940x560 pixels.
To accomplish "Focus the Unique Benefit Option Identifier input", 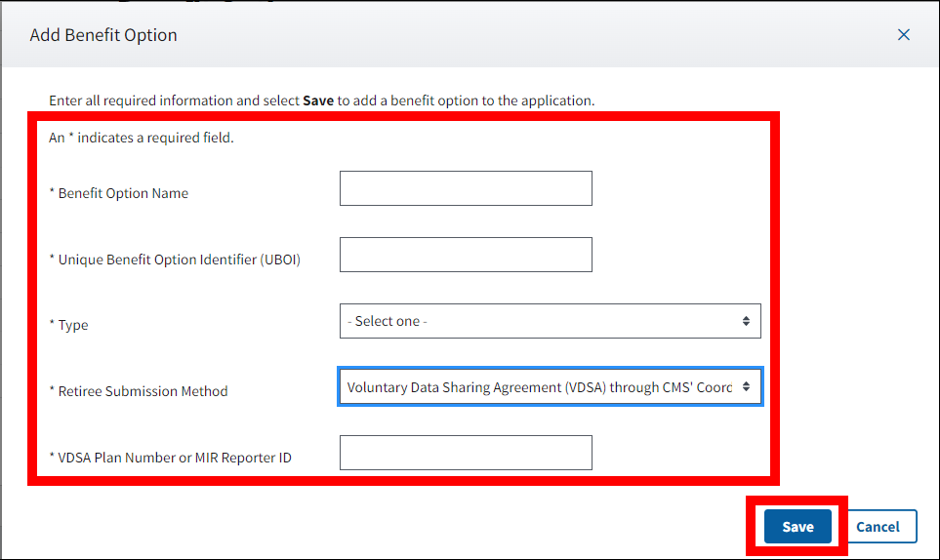I will tap(466, 255).
